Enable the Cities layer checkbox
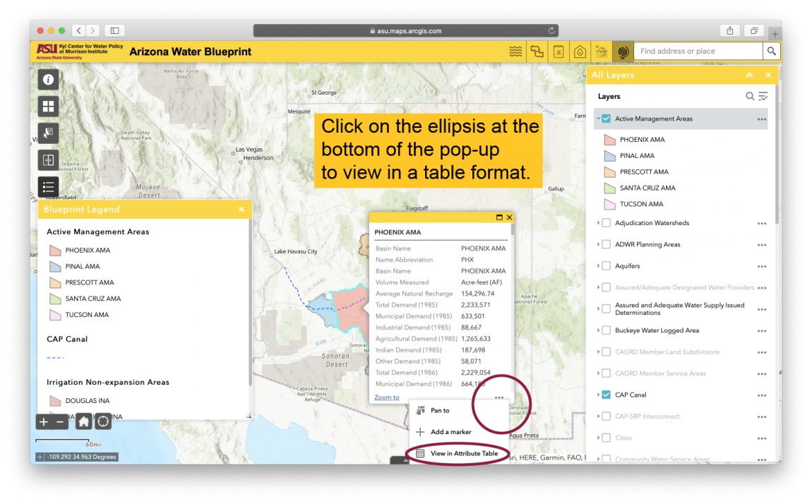 607,438
